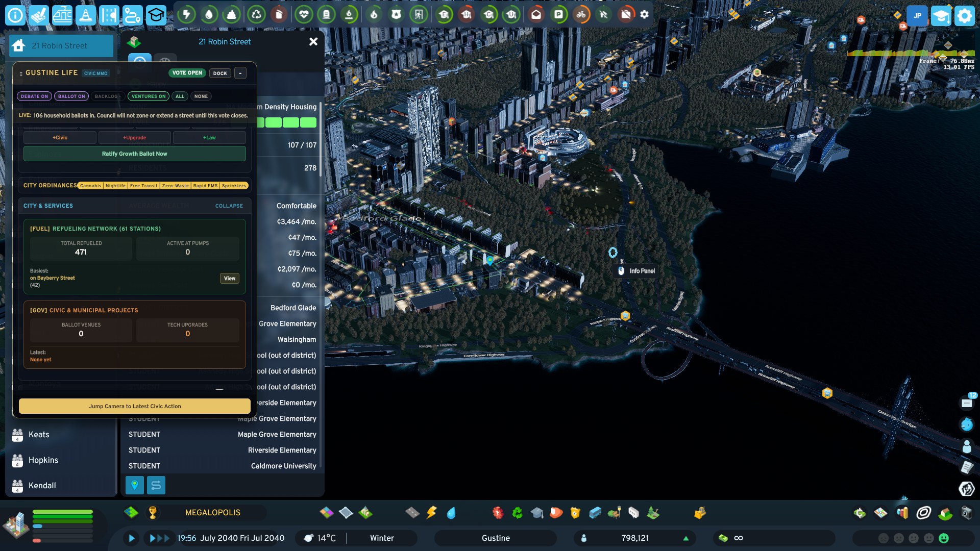The width and height of the screenshot is (980, 551).
Task: Click Jump Camera to Latest Civic Action
Action: coord(135,406)
